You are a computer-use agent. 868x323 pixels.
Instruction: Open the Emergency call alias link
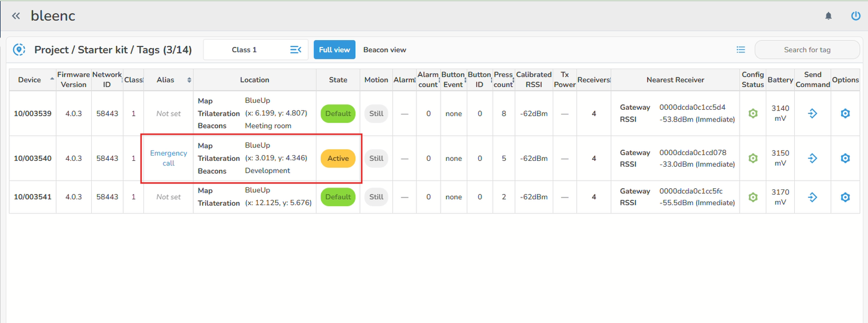pos(168,158)
